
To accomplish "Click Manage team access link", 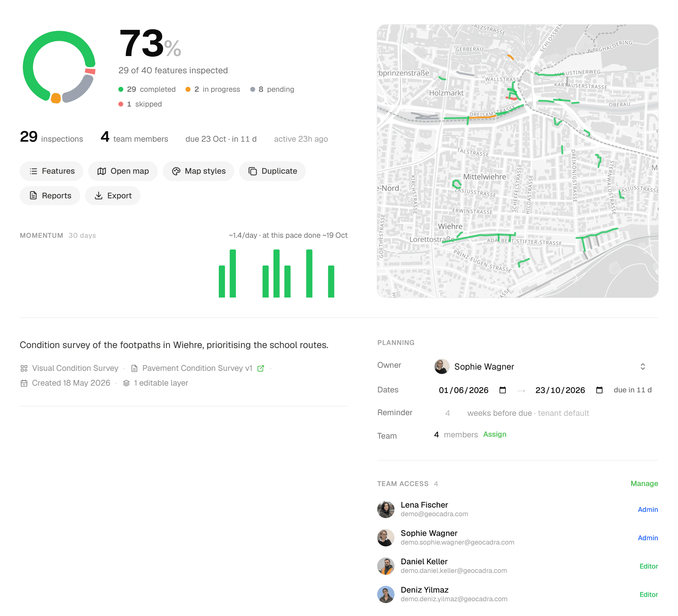I will (x=644, y=484).
